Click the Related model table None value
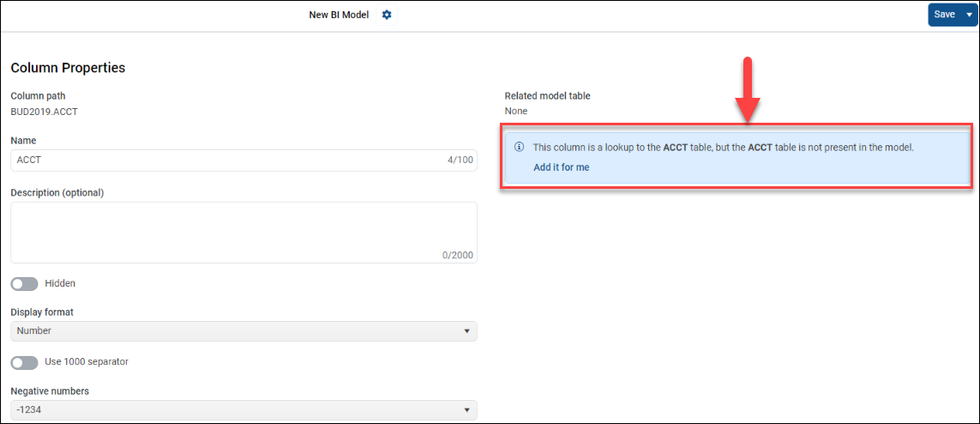 point(516,112)
